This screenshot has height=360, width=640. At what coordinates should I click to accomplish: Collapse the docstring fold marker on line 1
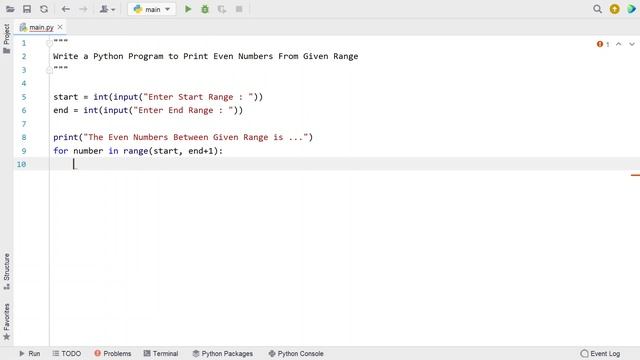[x=49, y=43]
